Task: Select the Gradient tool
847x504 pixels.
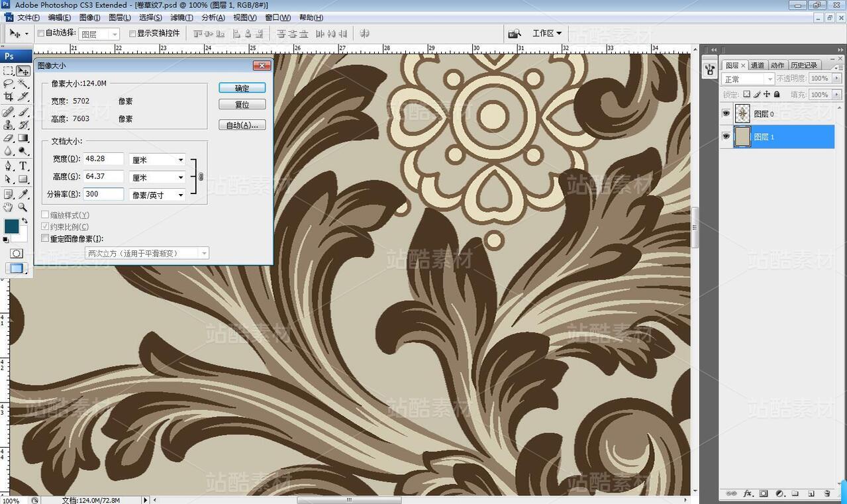Action: 23,138
